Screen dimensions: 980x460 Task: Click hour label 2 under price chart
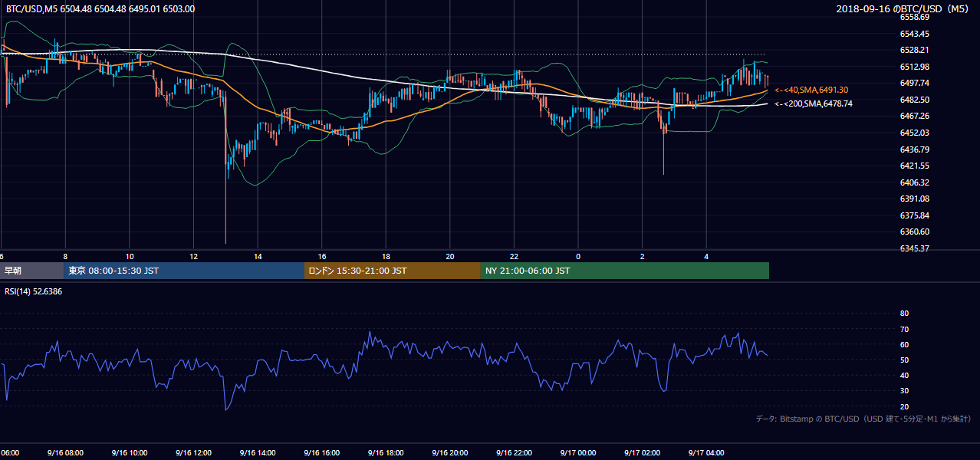[x=642, y=256]
